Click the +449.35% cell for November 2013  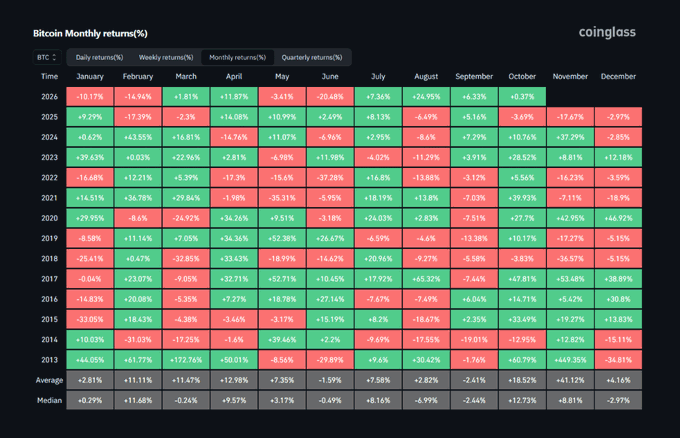point(570,360)
